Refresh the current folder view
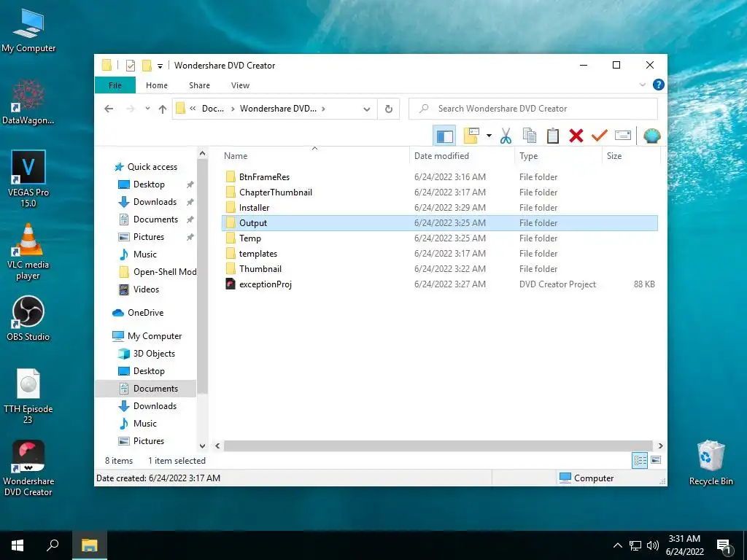This screenshot has width=747, height=560. pos(389,109)
